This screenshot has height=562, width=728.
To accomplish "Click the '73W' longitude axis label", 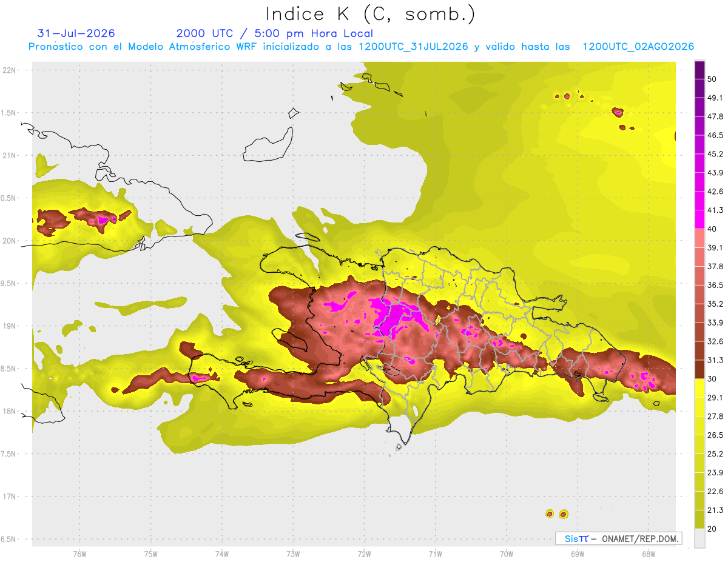I will point(292,554).
